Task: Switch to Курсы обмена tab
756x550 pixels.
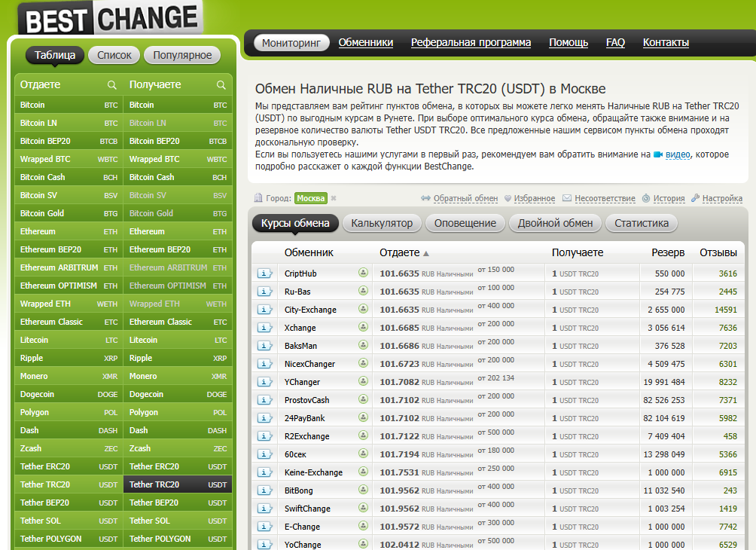Action: pos(295,223)
